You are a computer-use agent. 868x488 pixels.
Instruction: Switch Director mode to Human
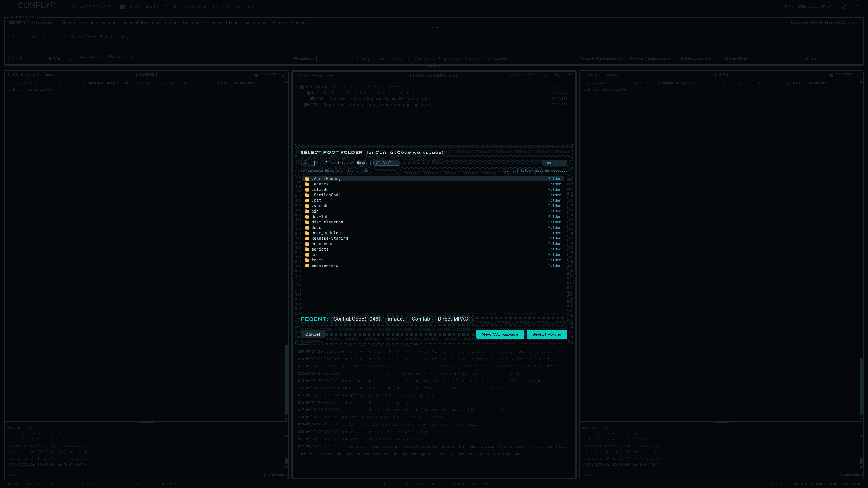tap(54, 59)
